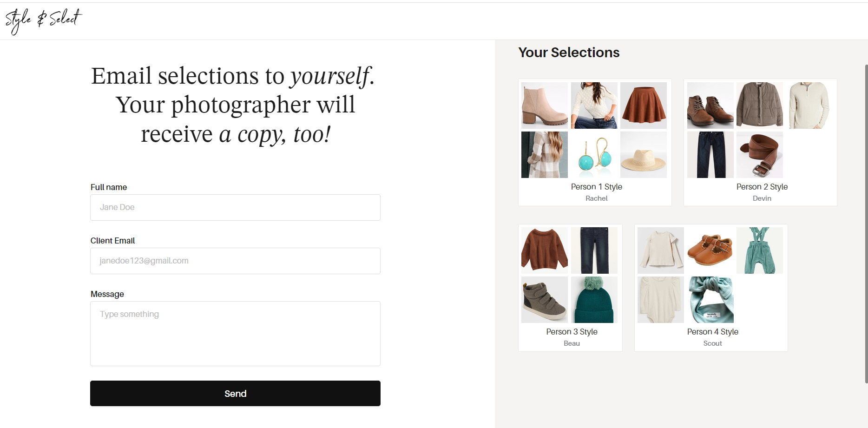Open the brown leather belt image

(760, 155)
